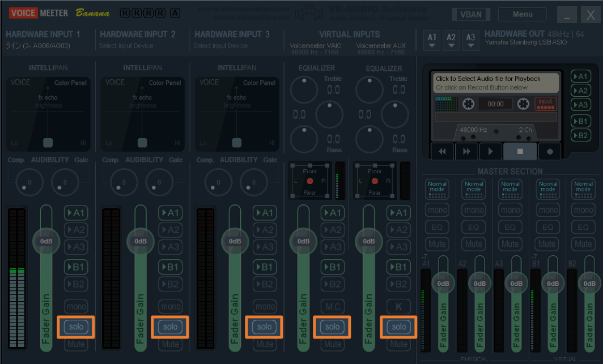Change master B2 Normal mode
This screenshot has height=364, width=603.
tap(583, 189)
